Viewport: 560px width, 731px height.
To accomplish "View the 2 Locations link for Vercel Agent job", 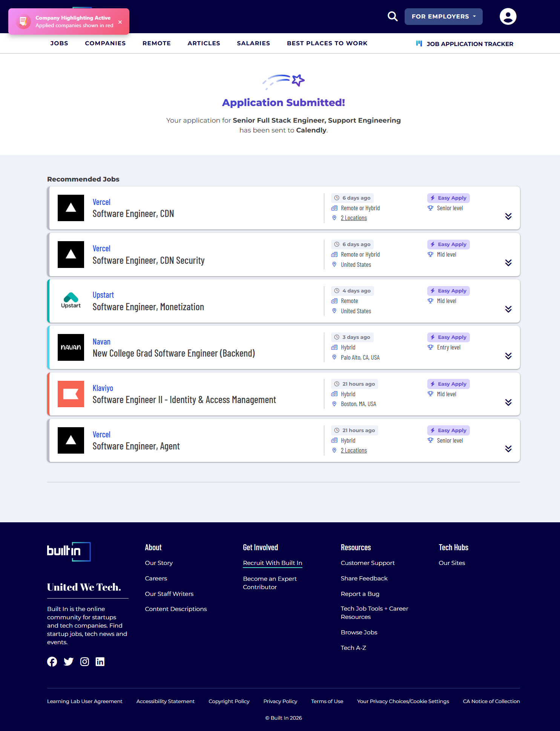I will click(354, 451).
